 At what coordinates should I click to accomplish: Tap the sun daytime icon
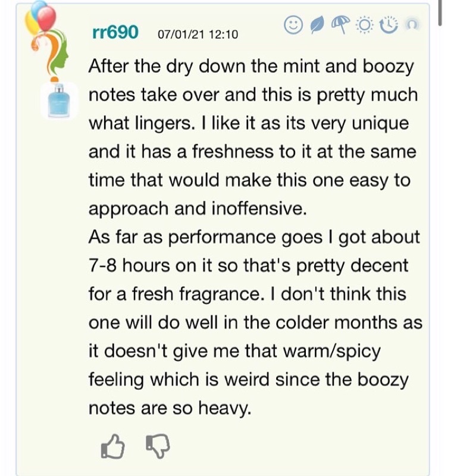(x=365, y=25)
